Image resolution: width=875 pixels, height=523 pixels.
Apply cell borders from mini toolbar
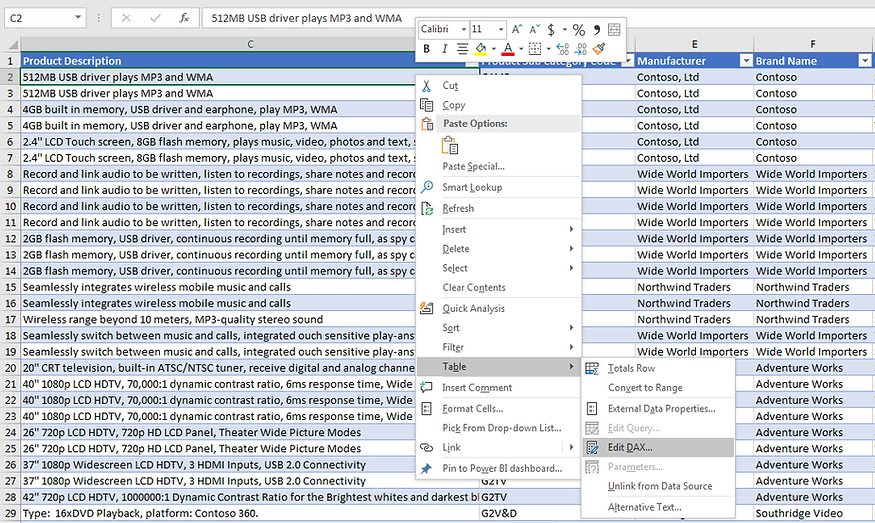(x=535, y=49)
